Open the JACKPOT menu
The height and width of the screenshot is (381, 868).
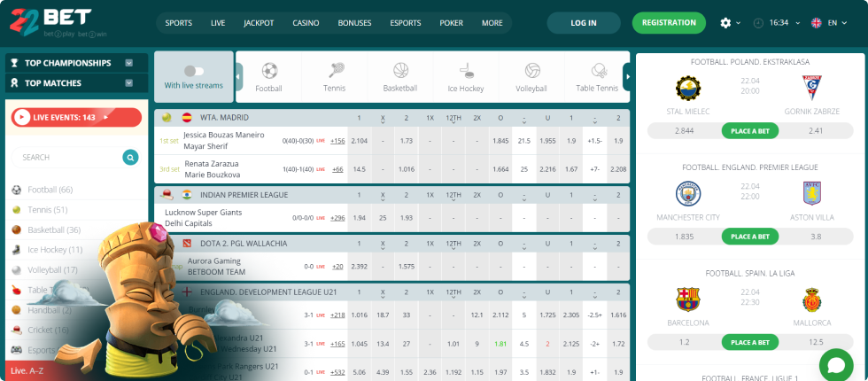(x=259, y=23)
